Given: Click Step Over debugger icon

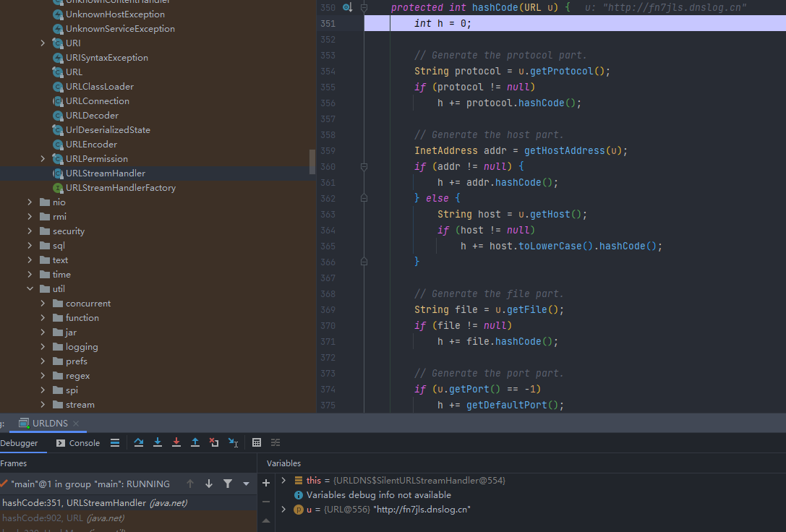Looking at the screenshot, I should pyautogui.click(x=139, y=442).
